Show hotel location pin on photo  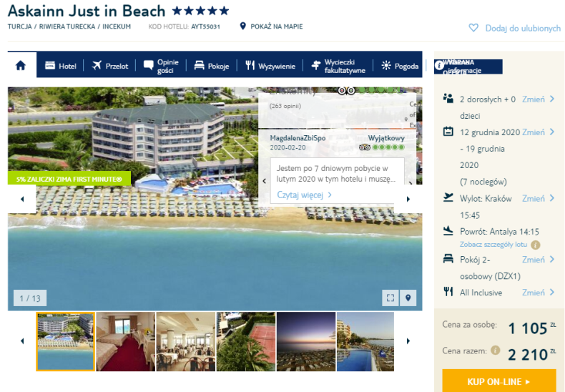pyautogui.click(x=408, y=298)
